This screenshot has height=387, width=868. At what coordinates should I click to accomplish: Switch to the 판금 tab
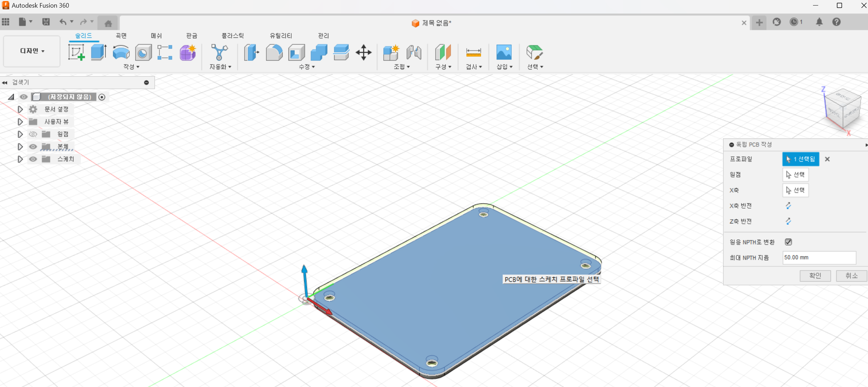(191, 36)
